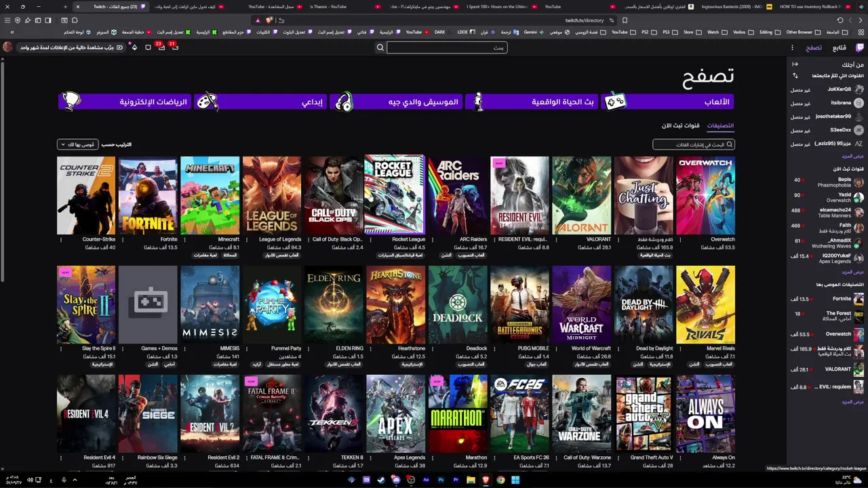Click the Browse link in Twitch header

[x=814, y=47]
